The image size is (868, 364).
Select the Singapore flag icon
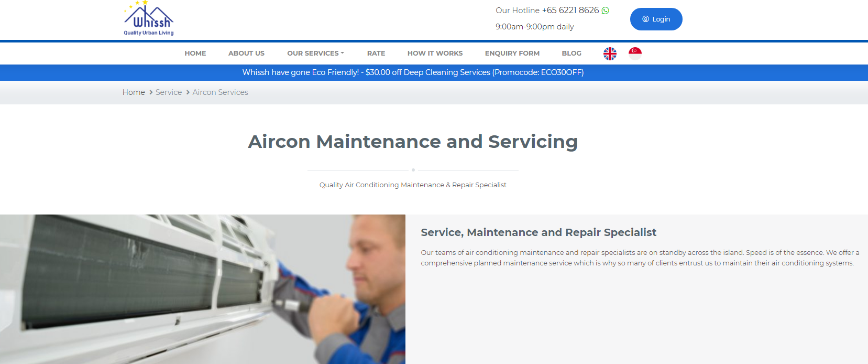pyautogui.click(x=635, y=53)
